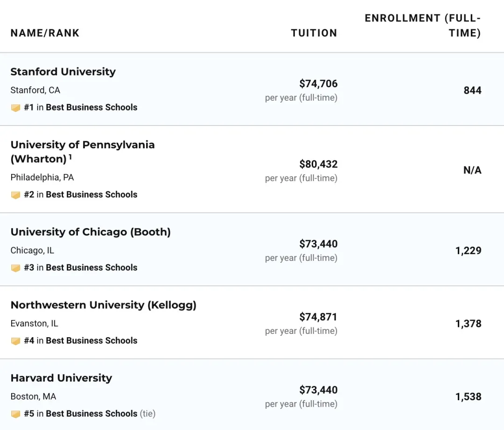
Task: Click Stanford's $74,706 tuition value
Action: point(318,84)
